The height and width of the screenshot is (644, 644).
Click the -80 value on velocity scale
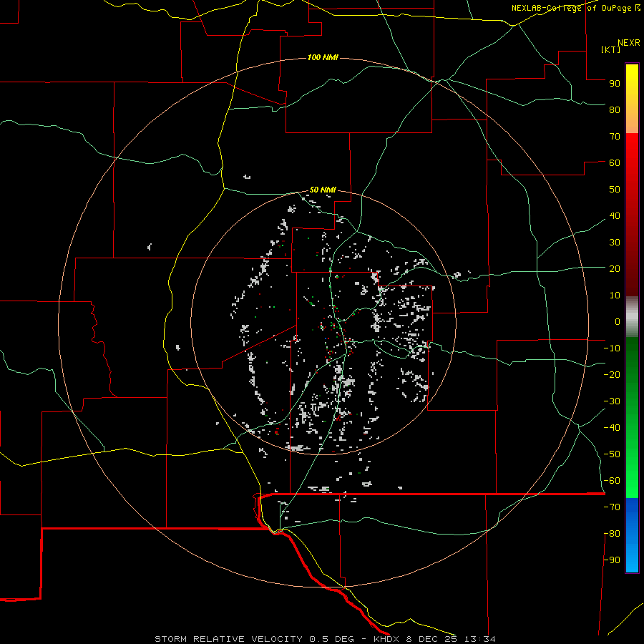[x=612, y=534]
